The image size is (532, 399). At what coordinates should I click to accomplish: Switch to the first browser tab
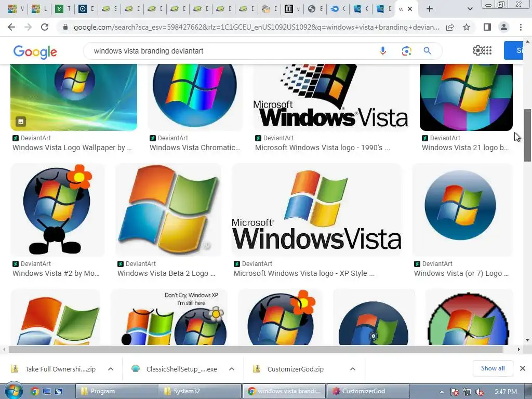16,9
